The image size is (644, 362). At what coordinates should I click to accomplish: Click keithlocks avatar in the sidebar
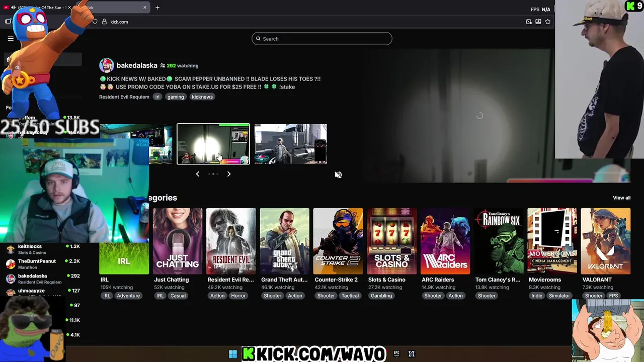(11, 249)
